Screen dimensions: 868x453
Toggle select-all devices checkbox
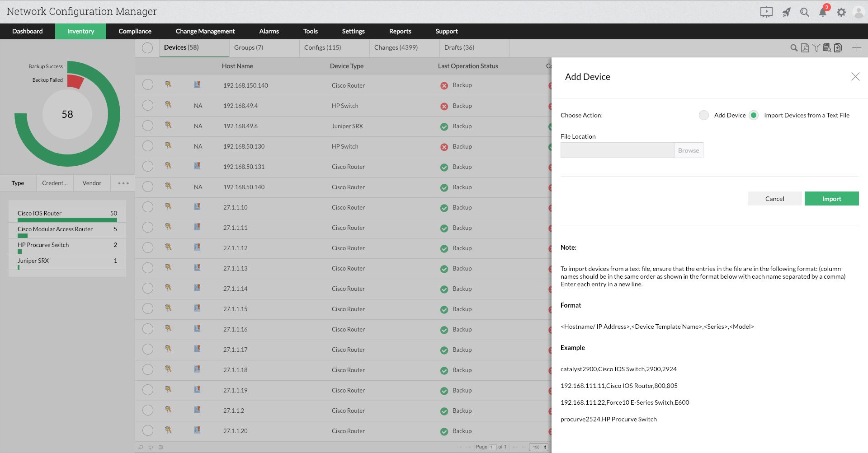click(147, 48)
